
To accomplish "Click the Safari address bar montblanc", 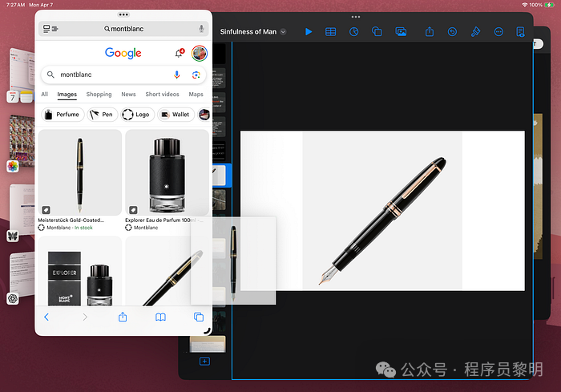I will pyautogui.click(x=123, y=29).
